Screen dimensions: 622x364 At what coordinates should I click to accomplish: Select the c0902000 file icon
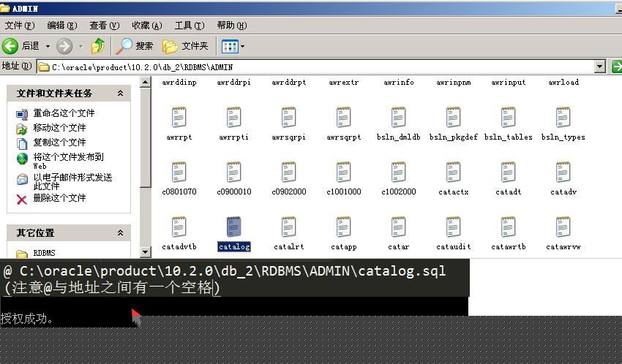[x=289, y=172]
